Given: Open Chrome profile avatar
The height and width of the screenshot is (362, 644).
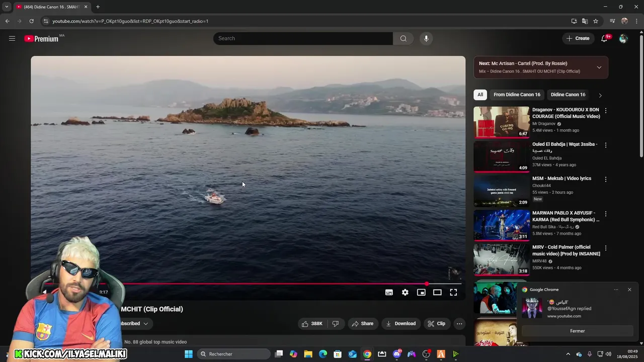Looking at the screenshot, I should pos(624,21).
